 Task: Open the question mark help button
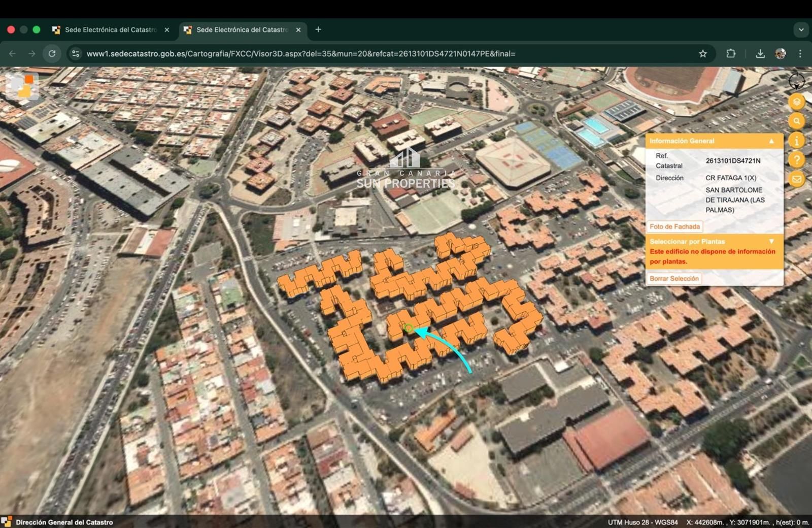coord(797,160)
